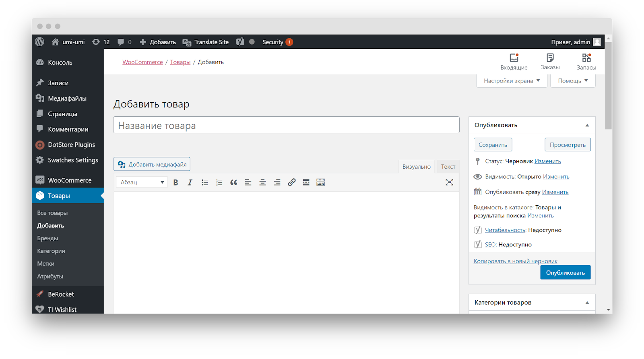Viewport: 644px width, 359px height.
Task: Collapse the Опубликовать panel
Action: click(x=587, y=125)
